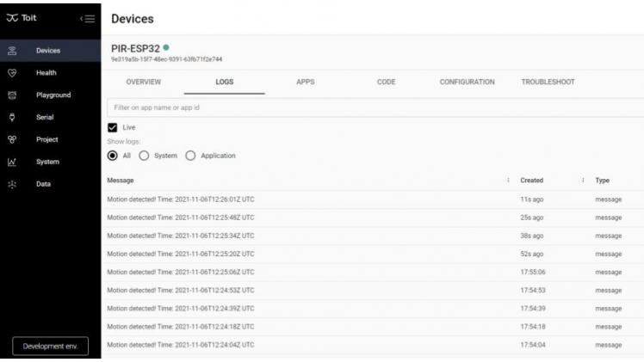This screenshot has height=362, width=644.
Task: Open the Configuration tab
Action: tap(467, 82)
